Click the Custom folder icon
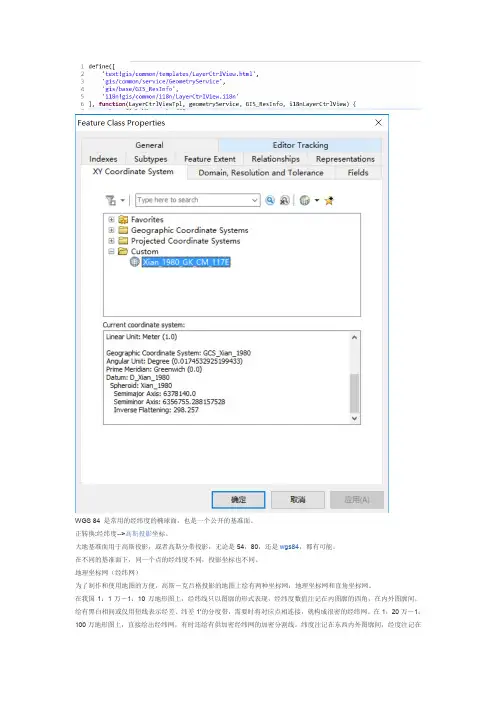Image resolution: width=496 pixels, height=702 pixels. click(123, 251)
